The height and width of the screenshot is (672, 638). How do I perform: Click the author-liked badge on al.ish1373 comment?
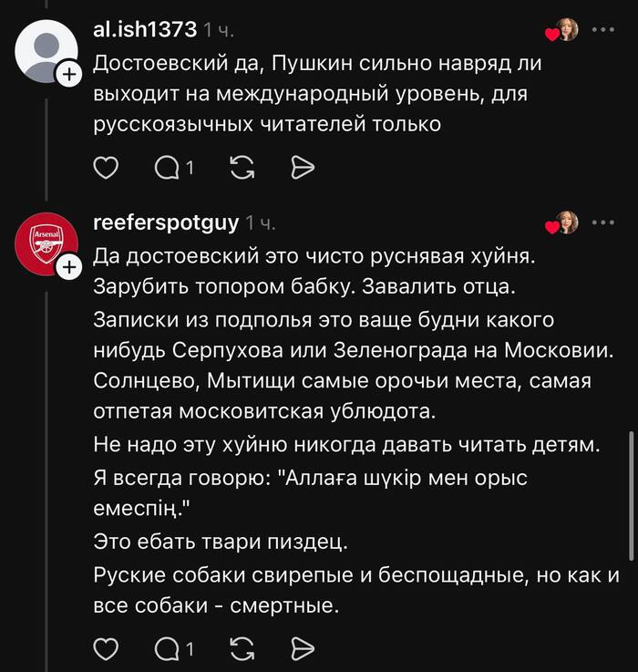click(563, 31)
